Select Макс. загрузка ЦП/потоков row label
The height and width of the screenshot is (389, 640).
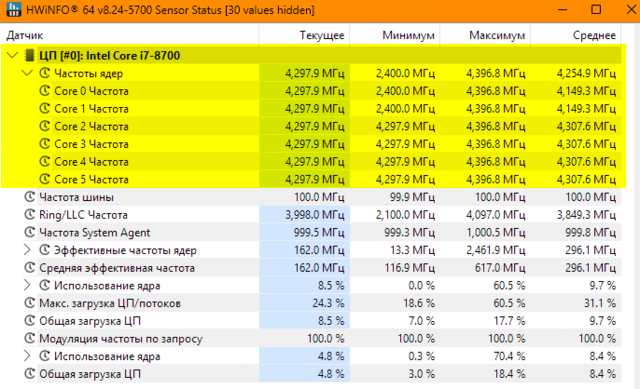pos(110,303)
